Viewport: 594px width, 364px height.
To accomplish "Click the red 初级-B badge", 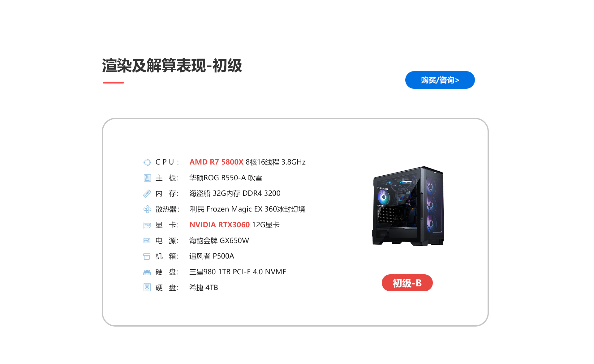I will tap(407, 283).
